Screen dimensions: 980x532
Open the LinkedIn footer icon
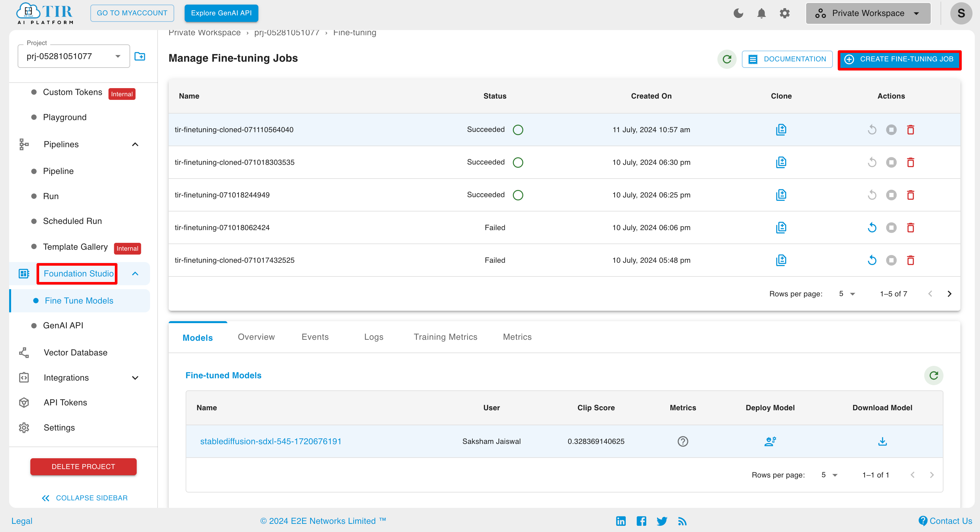tap(621, 521)
